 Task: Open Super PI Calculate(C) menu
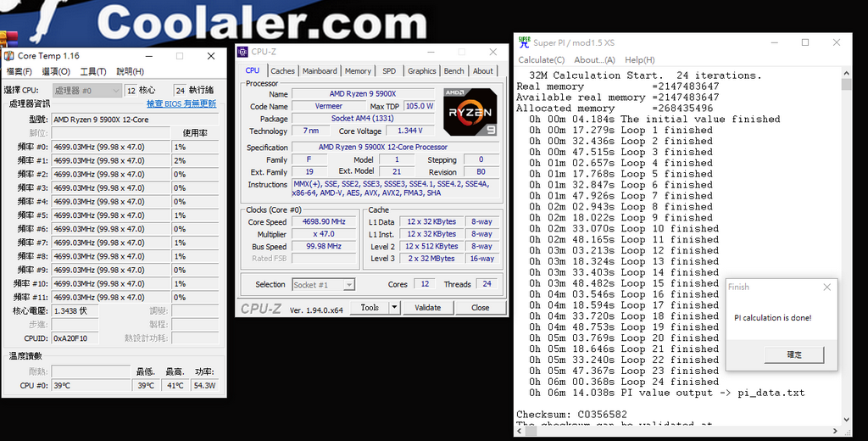coord(542,60)
